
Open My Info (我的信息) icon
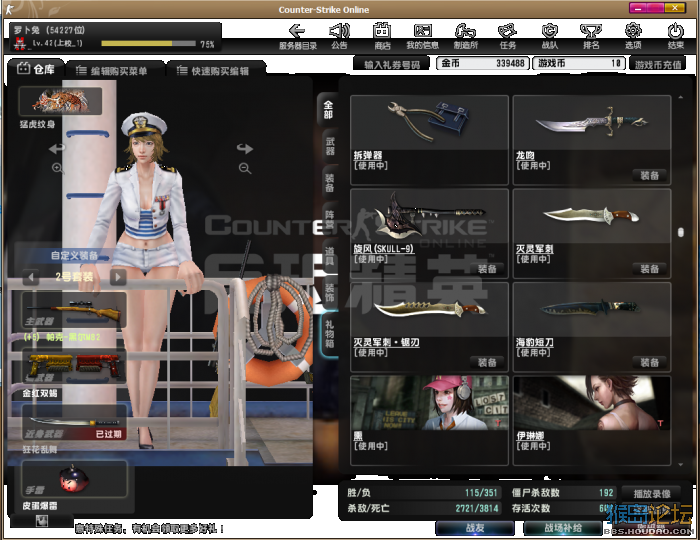(x=422, y=36)
